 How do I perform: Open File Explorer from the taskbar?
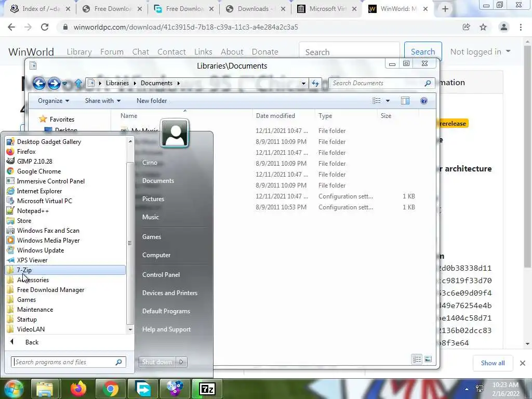pos(45,389)
